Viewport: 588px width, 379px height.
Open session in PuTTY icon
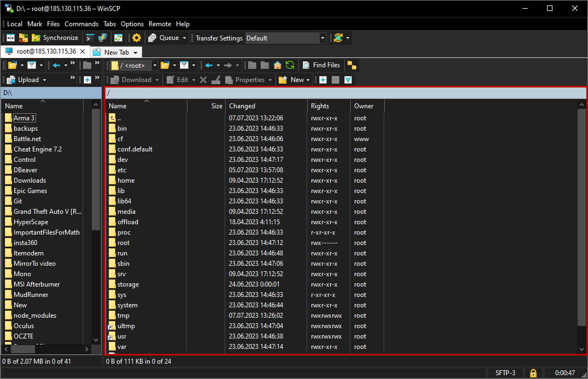pyautogui.click(x=103, y=38)
